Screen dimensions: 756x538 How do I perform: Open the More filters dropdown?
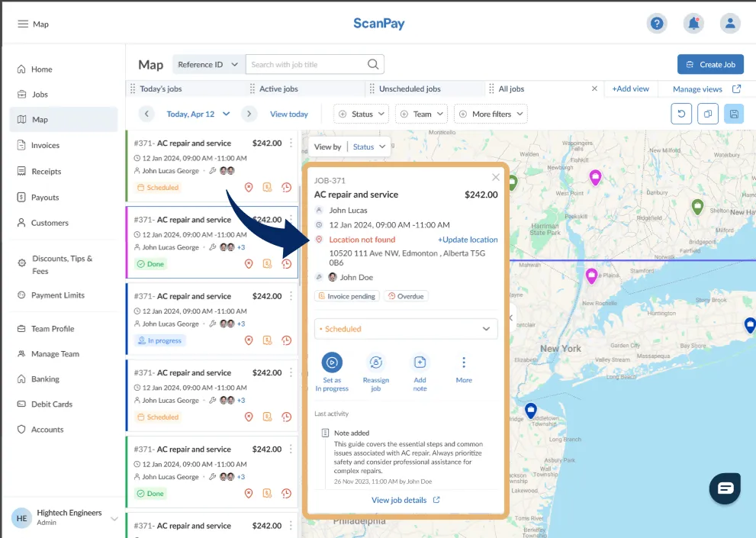click(491, 114)
